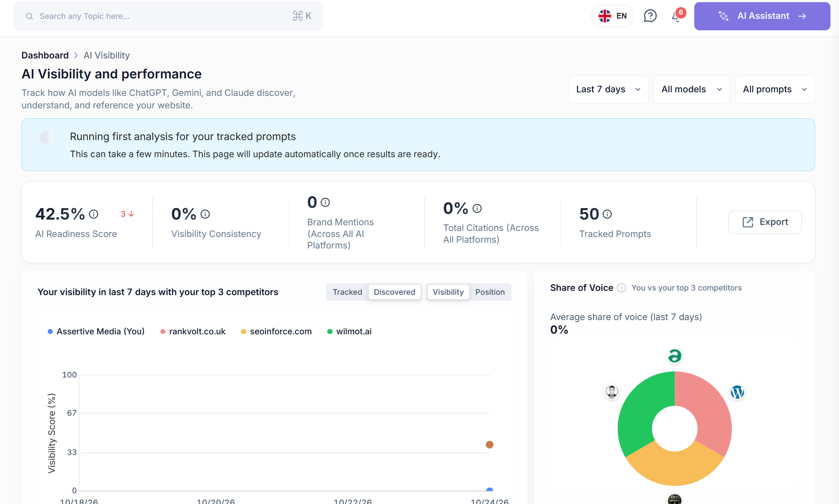Click the AI Visibility breadcrumb
Image resolution: width=839 pixels, height=504 pixels.
107,56
